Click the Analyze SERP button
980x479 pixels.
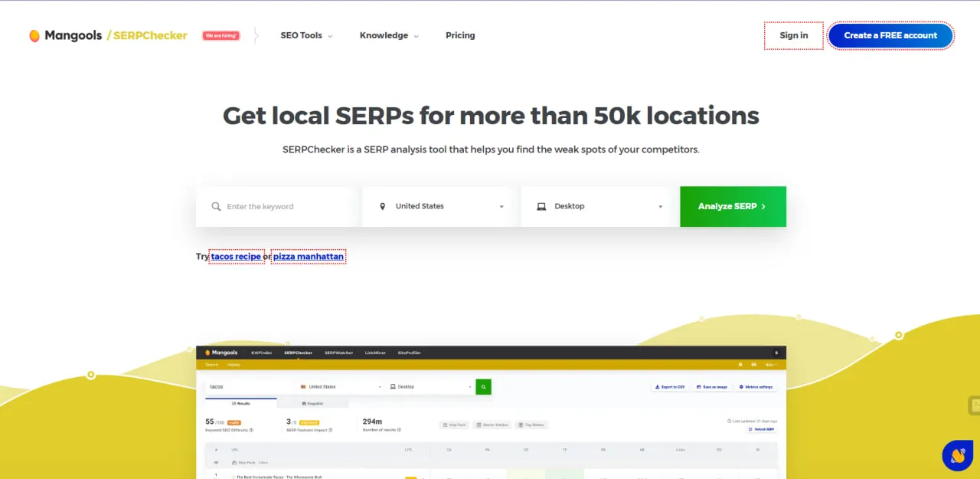coord(733,206)
